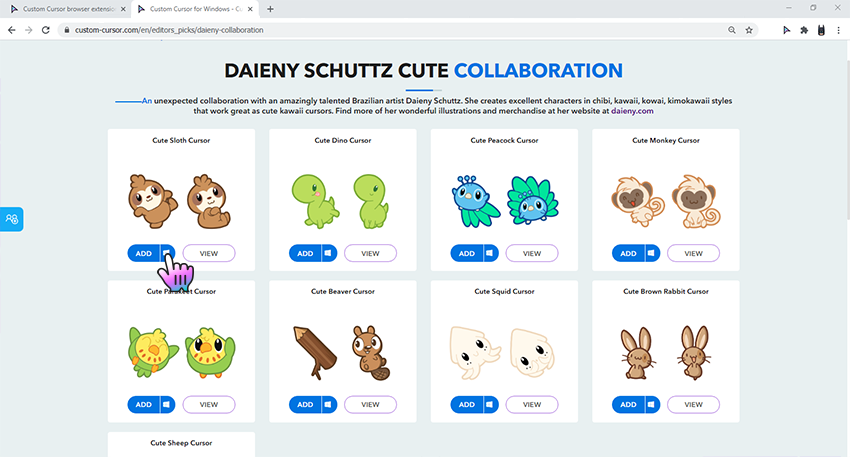The width and height of the screenshot is (850, 457).
Task: Click Windows icon on Cute Squid card
Action: coord(490,404)
